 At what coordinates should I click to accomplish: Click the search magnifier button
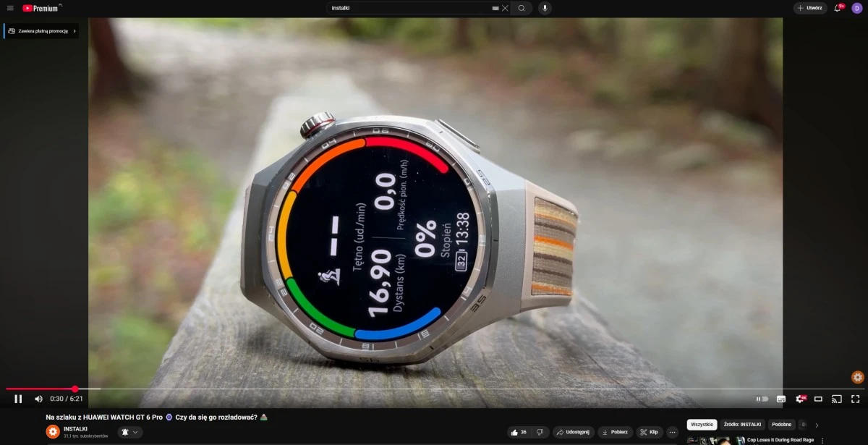[522, 8]
